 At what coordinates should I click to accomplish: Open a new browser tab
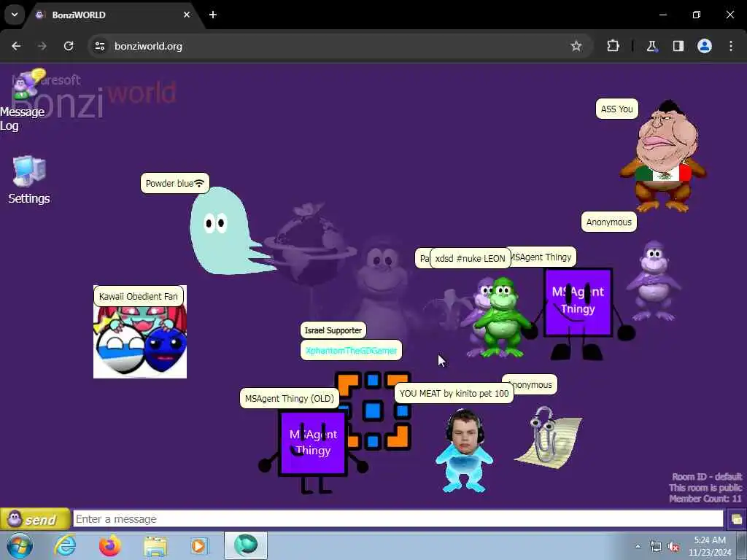pyautogui.click(x=213, y=15)
